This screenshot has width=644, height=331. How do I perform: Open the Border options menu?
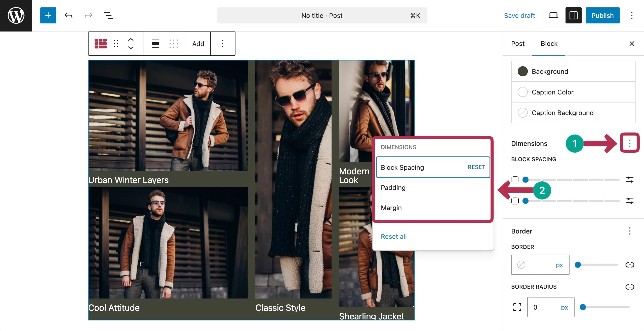[x=630, y=231]
